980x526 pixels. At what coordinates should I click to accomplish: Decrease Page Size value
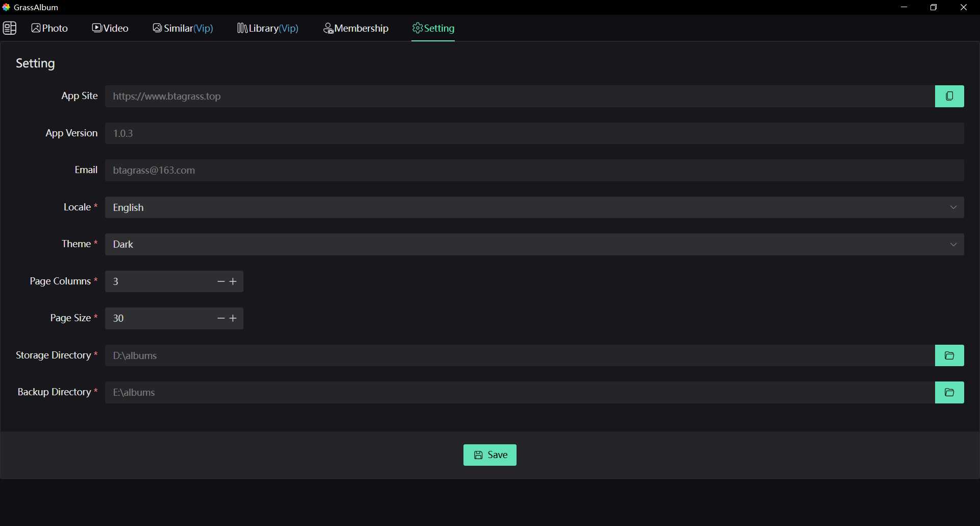(x=220, y=318)
